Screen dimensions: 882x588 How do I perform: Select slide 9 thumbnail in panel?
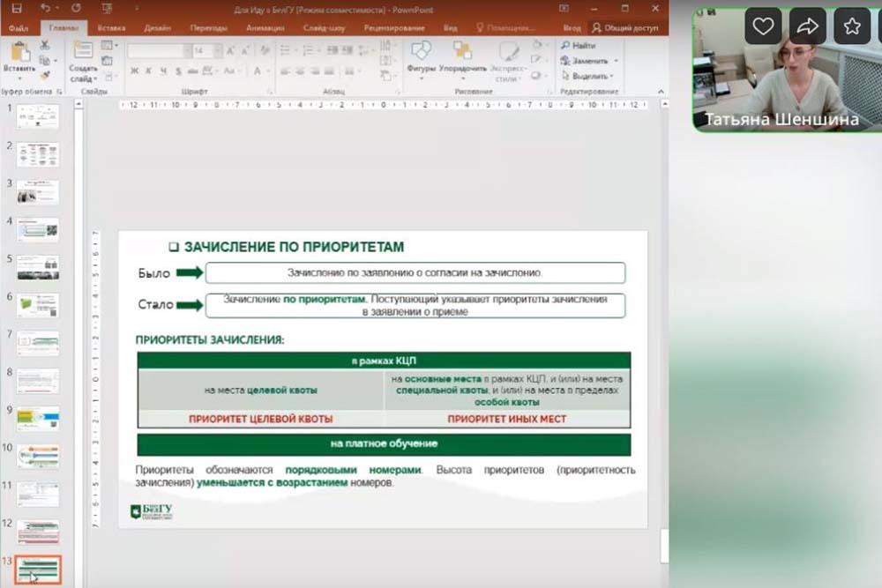(38, 418)
